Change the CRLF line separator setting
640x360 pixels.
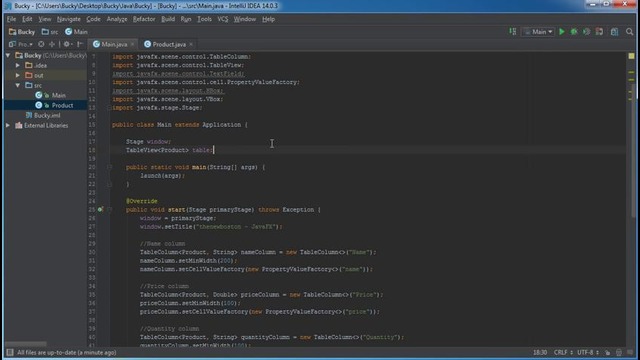click(563, 352)
